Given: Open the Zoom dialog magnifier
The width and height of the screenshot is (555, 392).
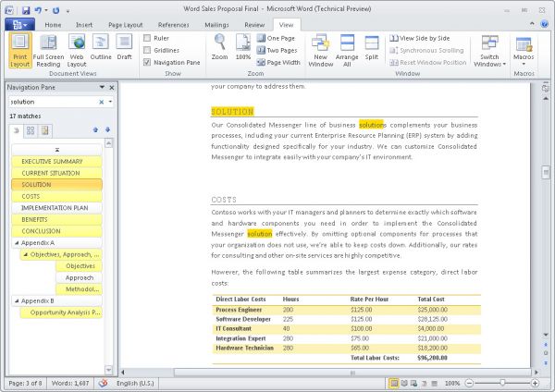Looking at the screenshot, I should (x=219, y=47).
